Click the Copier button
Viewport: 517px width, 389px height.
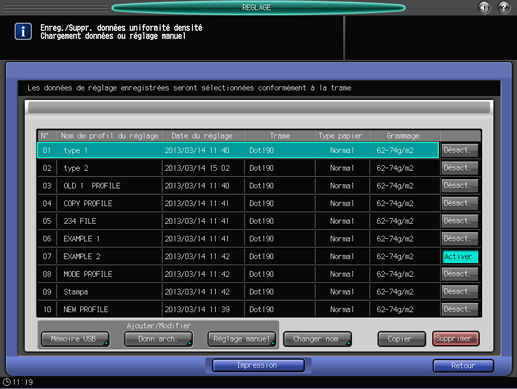[401, 339]
